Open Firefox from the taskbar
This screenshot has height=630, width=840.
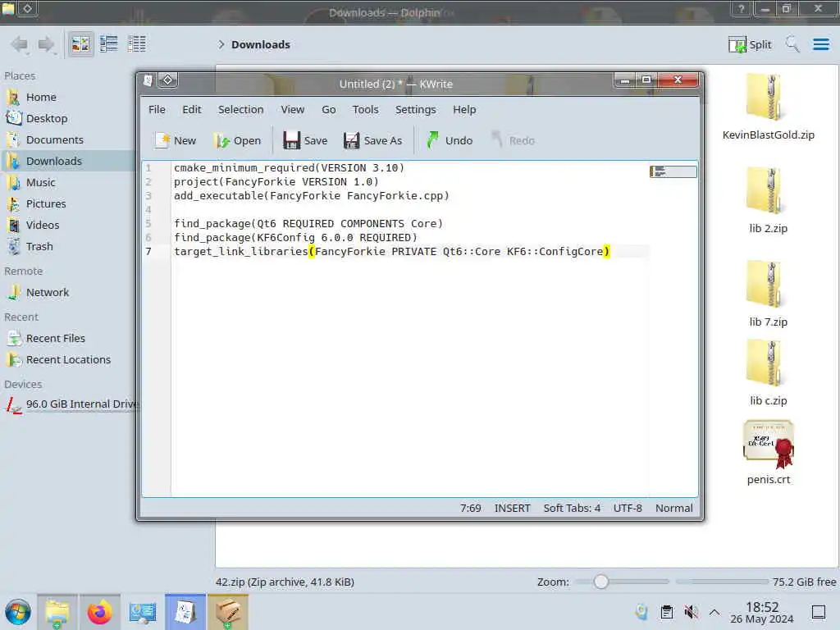[99, 612]
